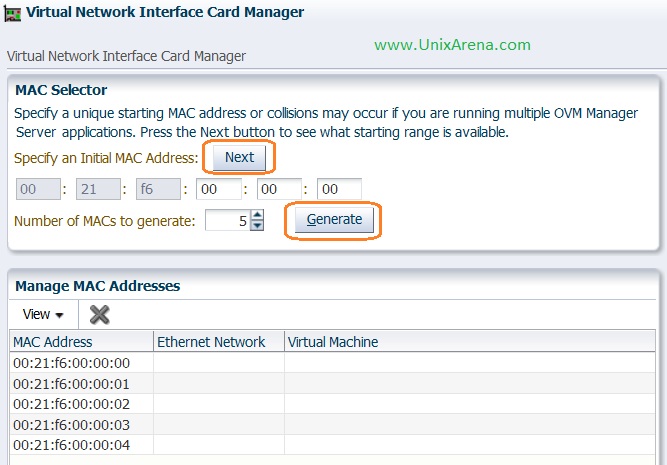Select row 00:21:f6:00:00:03
Image resolution: width=667 pixels, height=465 pixels.
point(332,425)
